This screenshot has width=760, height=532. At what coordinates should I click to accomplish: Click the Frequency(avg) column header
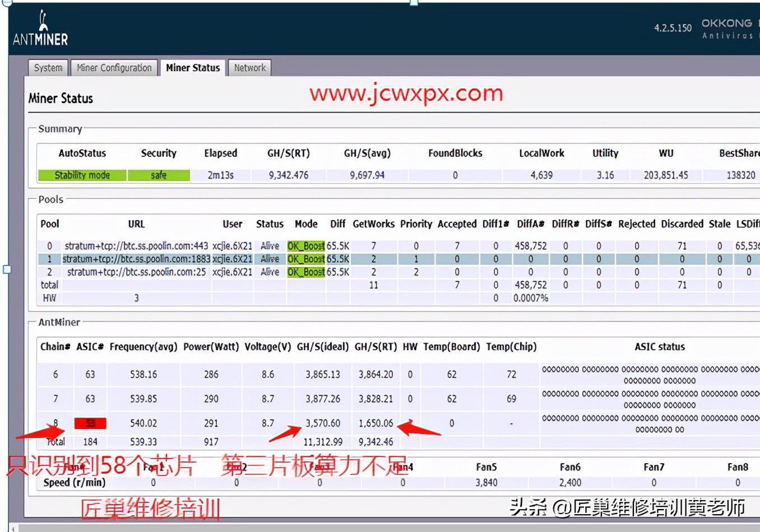pos(143,347)
